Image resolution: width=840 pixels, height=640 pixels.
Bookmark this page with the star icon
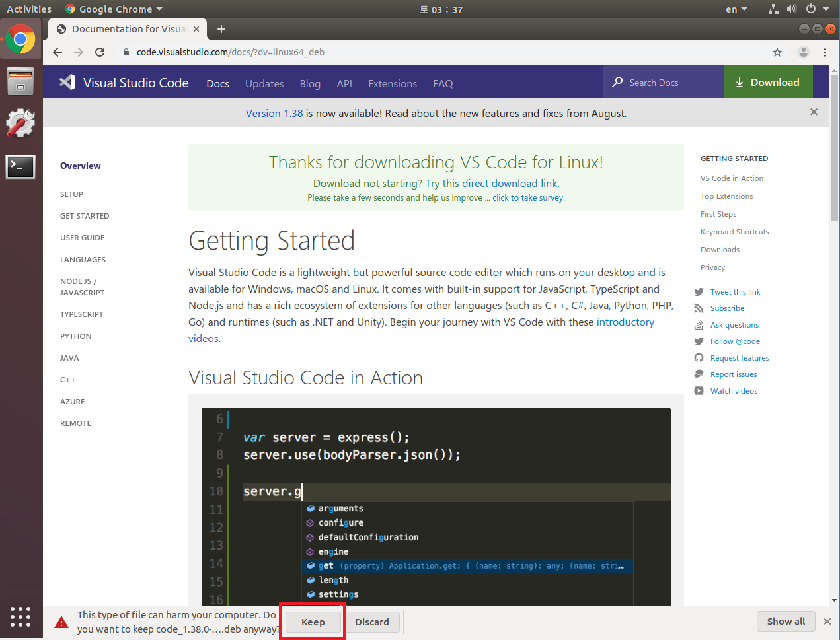pos(777,52)
